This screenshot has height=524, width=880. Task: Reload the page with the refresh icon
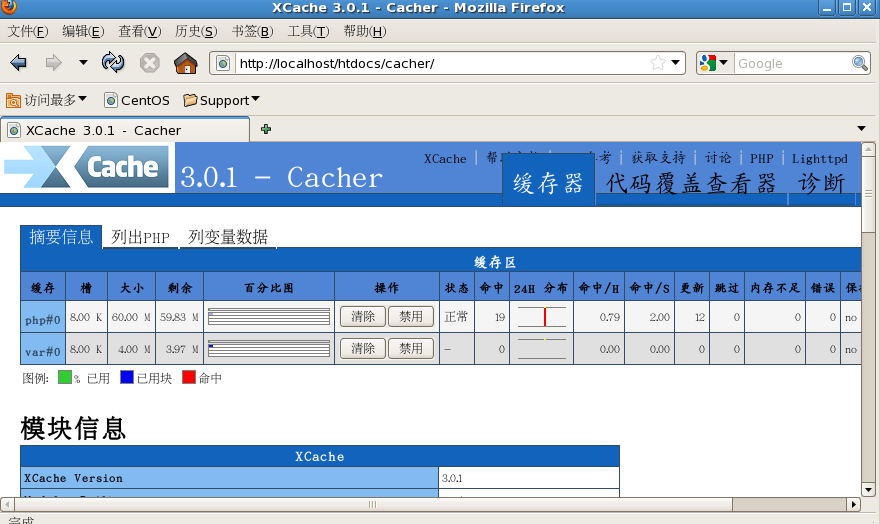(x=113, y=62)
